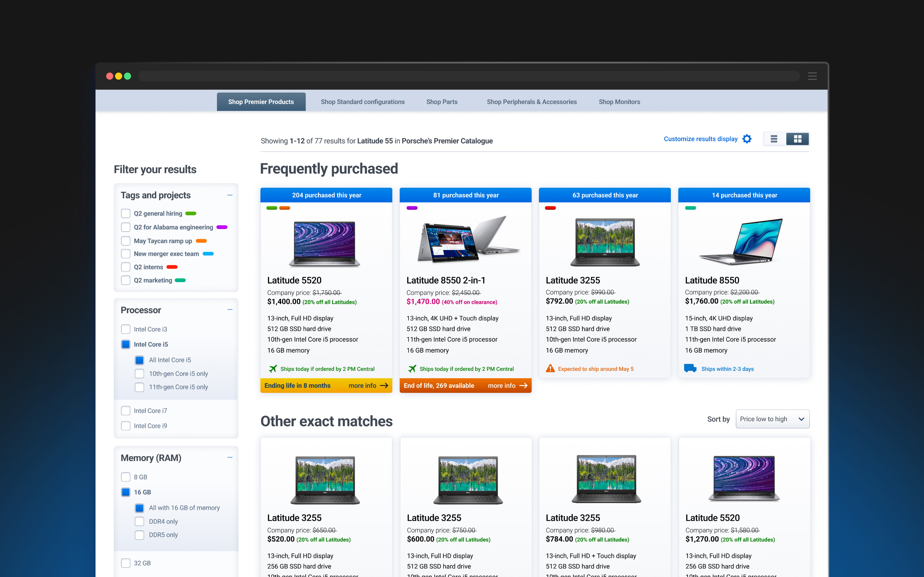924x577 pixels.
Task: Check the Q2 general hiring tag
Action: pyautogui.click(x=126, y=213)
